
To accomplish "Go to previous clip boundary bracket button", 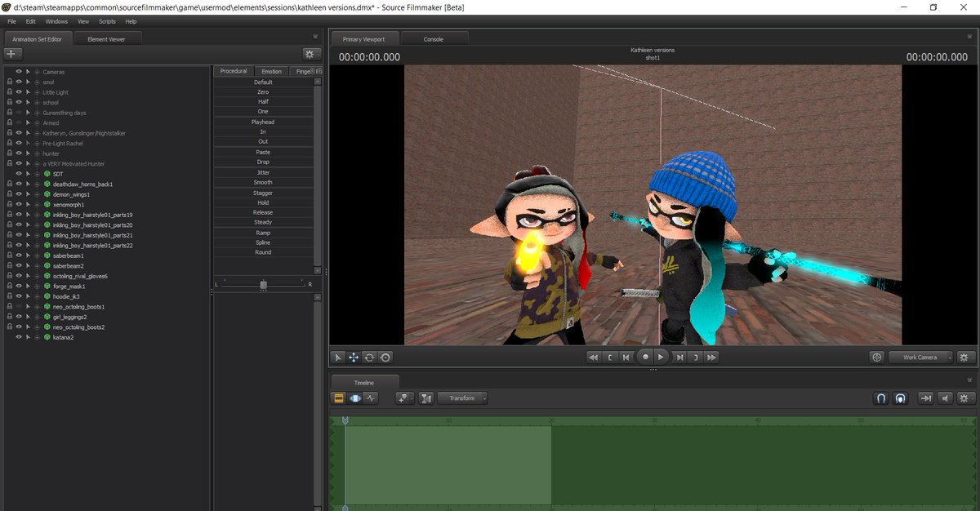I will pos(610,357).
